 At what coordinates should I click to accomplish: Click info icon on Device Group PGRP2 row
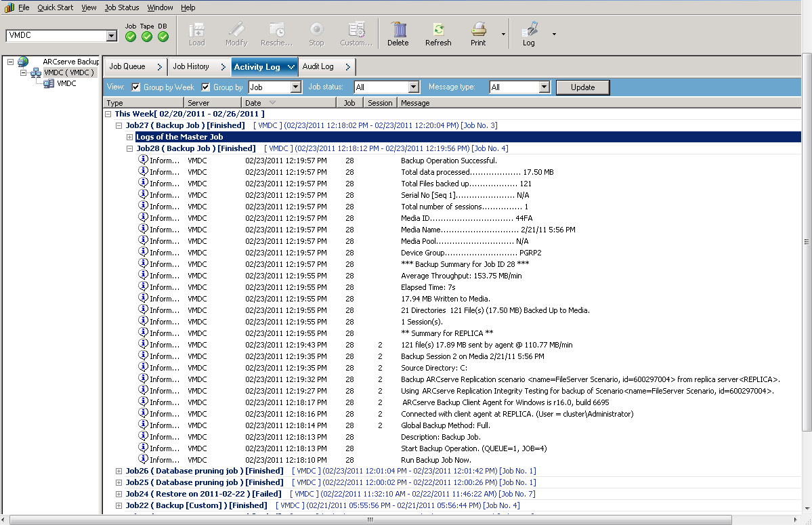point(144,252)
